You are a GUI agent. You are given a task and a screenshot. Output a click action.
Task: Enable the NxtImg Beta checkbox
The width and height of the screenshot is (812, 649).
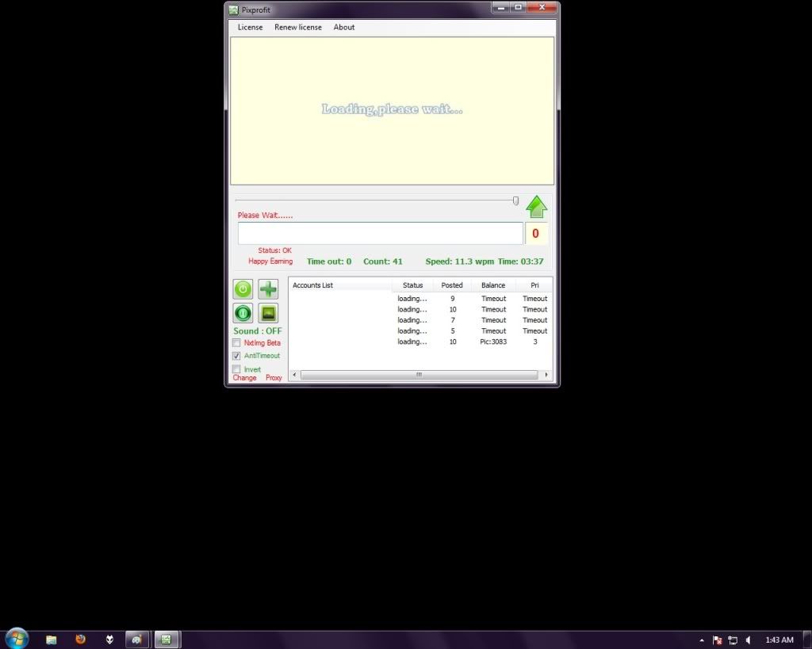(x=236, y=343)
